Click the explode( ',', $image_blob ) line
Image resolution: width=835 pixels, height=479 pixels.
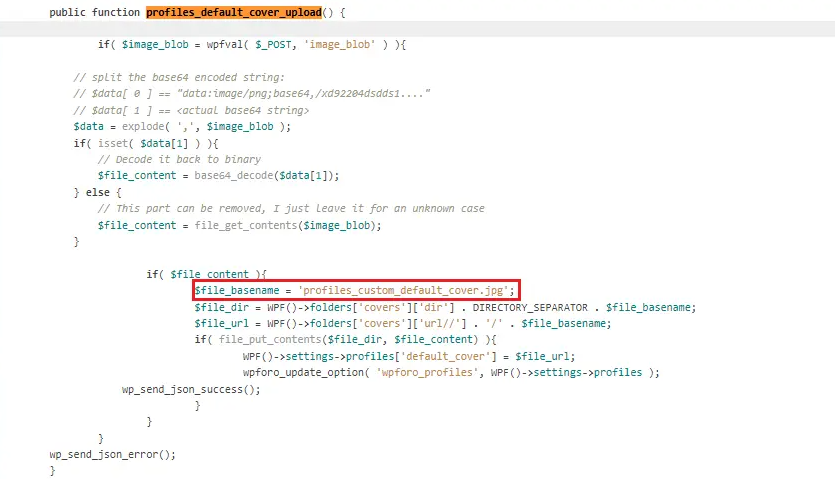point(182,127)
